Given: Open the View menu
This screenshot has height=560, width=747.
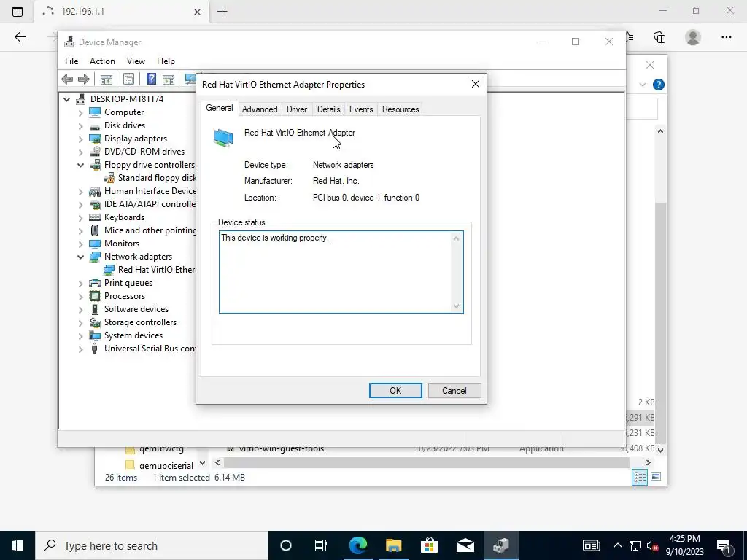Looking at the screenshot, I should (x=136, y=61).
